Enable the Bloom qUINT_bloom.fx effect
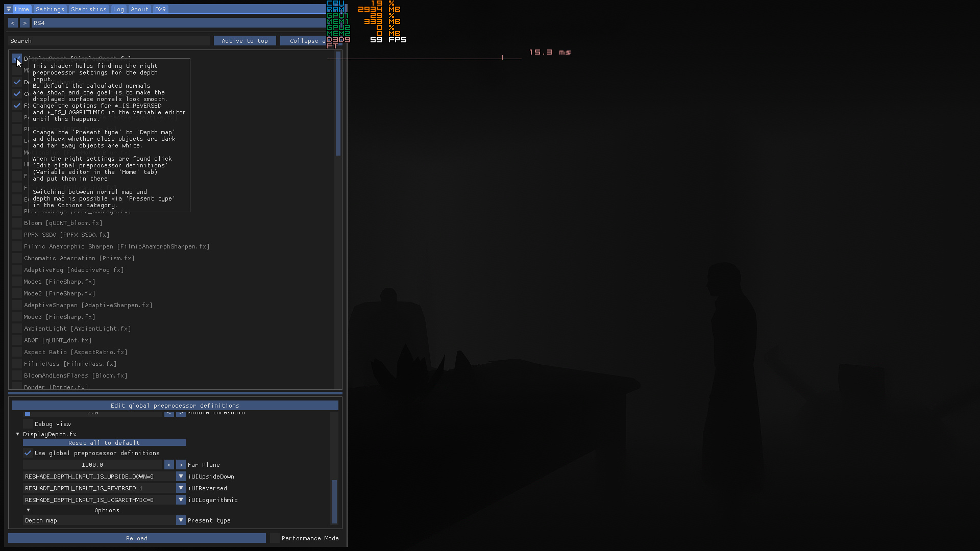This screenshot has height=551, width=980. [x=17, y=223]
